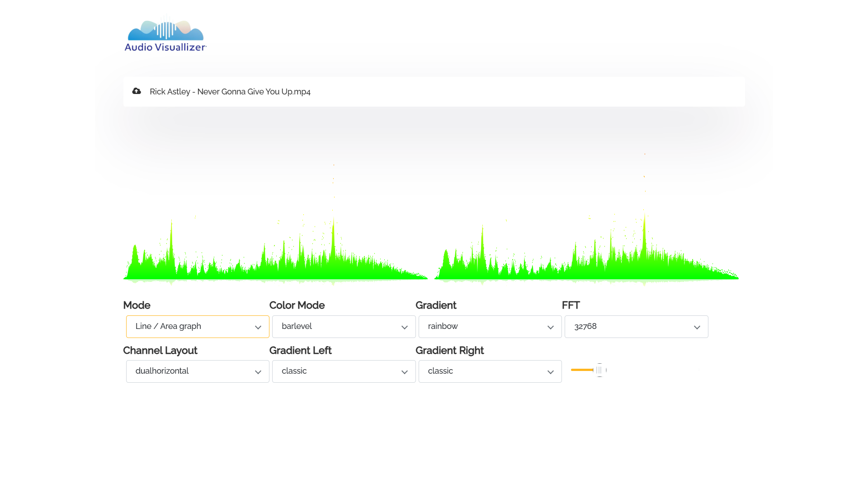Open Channel Layout dropdown showing dualhorizontal

(198, 371)
